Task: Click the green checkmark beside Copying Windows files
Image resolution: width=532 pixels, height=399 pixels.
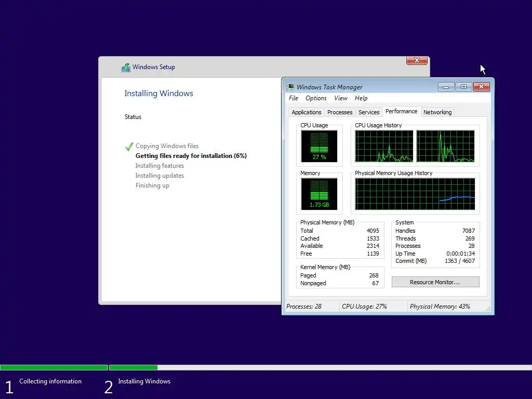Action: point(129,146)
